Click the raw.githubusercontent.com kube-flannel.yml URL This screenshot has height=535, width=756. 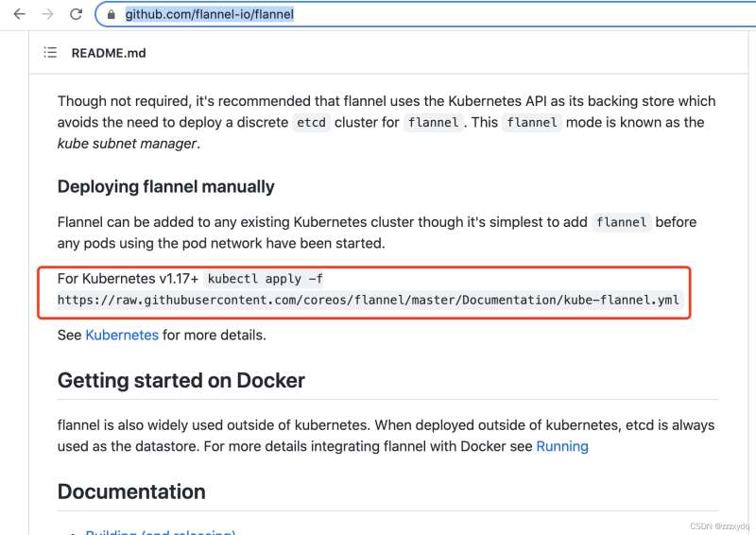[368, 301]
